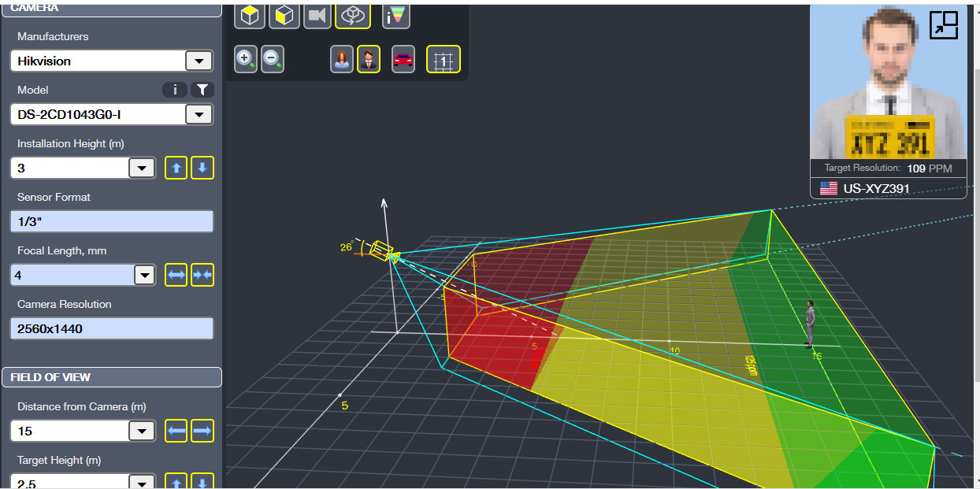Open the Manufacturers dropdown

coord(198,61)
